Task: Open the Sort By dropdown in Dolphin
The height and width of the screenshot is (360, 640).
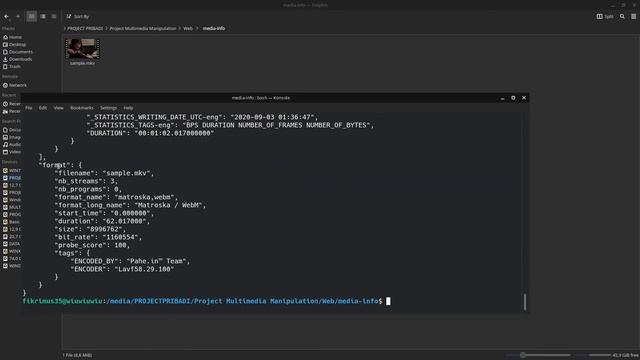Action: tap(78, 16)
